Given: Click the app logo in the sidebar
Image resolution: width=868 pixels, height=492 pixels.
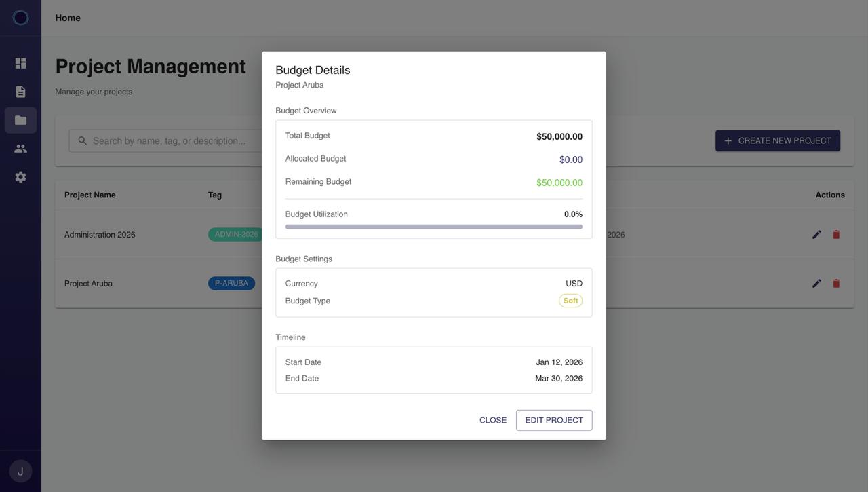Looking at the screenshot, I should click(20, 18).
